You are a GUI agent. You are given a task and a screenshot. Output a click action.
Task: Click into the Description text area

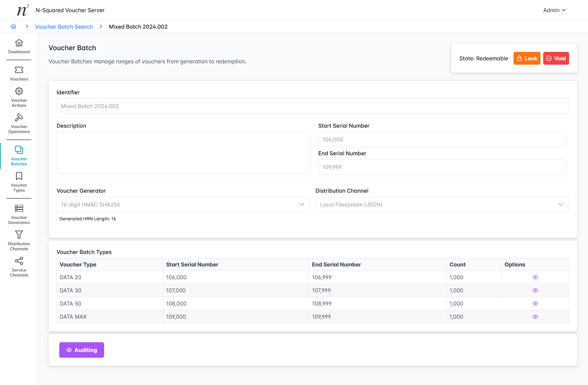pos(183,153)
